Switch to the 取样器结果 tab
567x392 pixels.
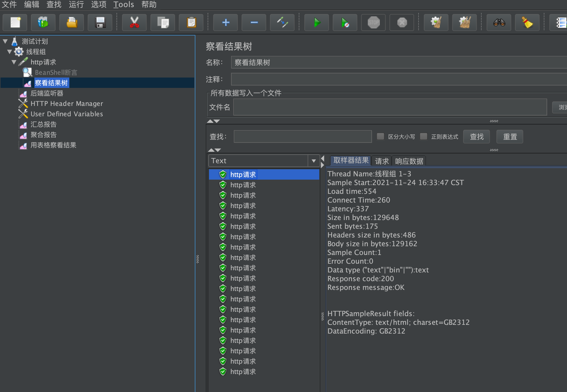click(x=351, y=161)
